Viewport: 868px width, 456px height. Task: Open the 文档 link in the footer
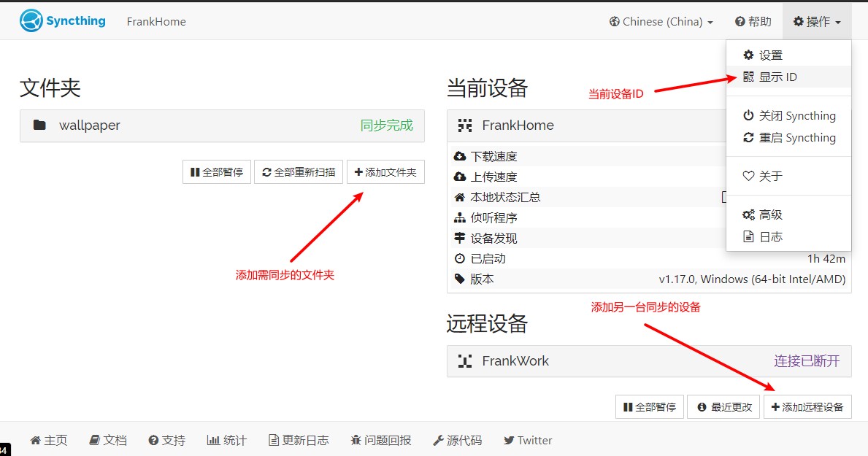coord(108,441)
